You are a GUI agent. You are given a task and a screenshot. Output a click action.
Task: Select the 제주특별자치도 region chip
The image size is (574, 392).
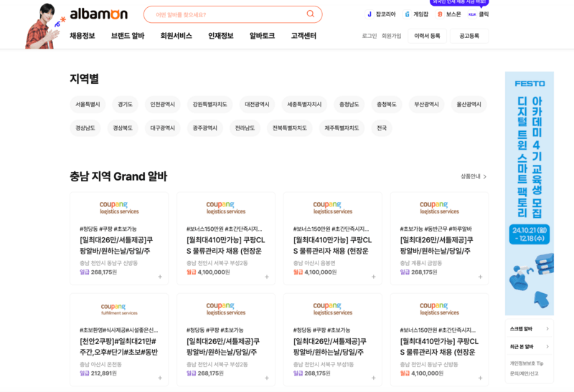point(342,128)
